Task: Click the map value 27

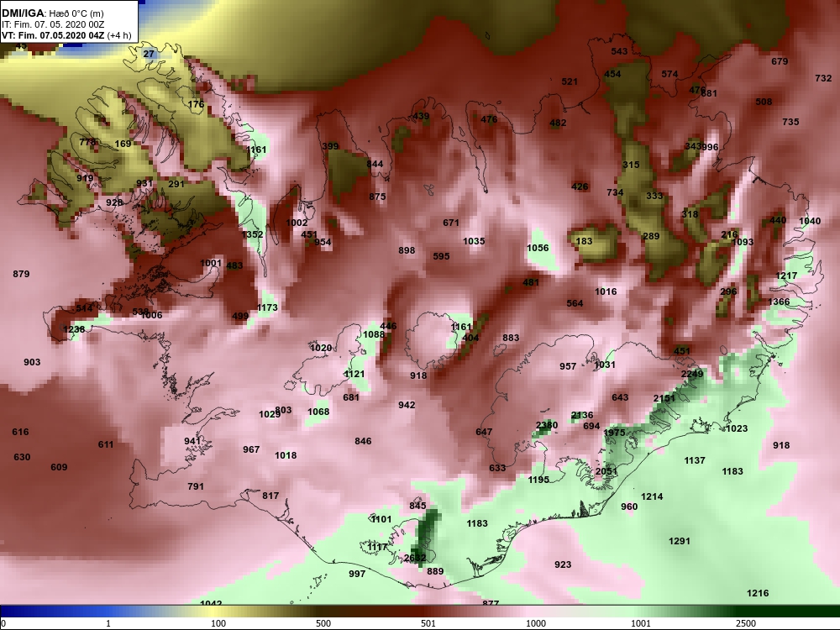Action: click(149, 54)
